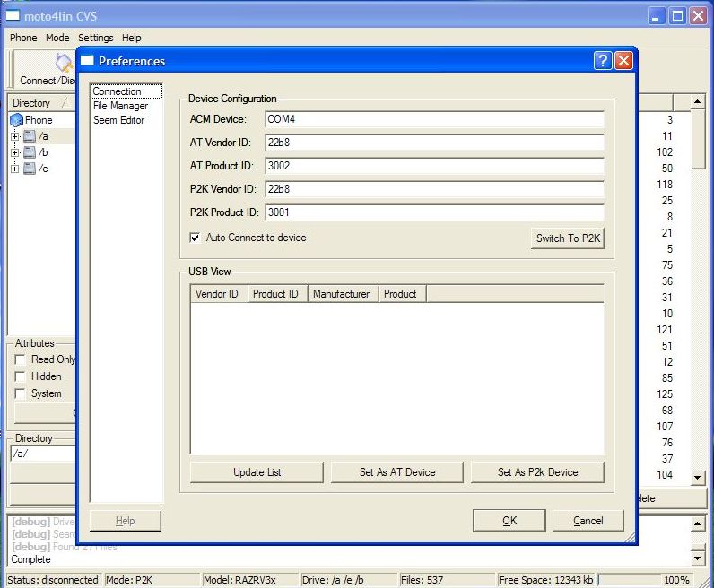This screenshot has height=588, width=714.
Task: Click the 100% progress bar in status bar
Action: tap(646, 580)
